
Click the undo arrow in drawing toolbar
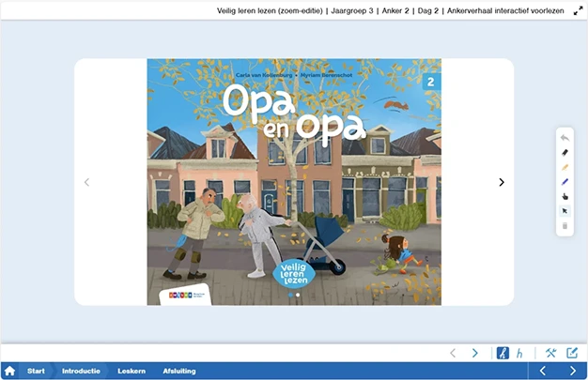565,137
